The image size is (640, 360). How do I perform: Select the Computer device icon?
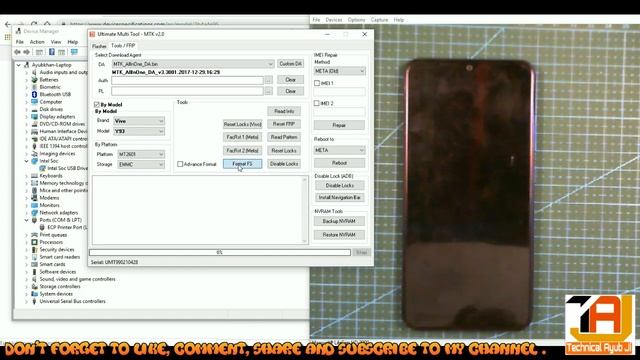pyautogui.click(x=35, y=102)
